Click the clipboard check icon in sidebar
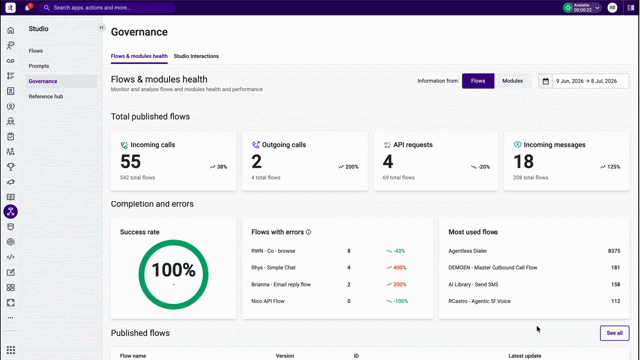The image size is (640, 360). [x=11, y=136]
